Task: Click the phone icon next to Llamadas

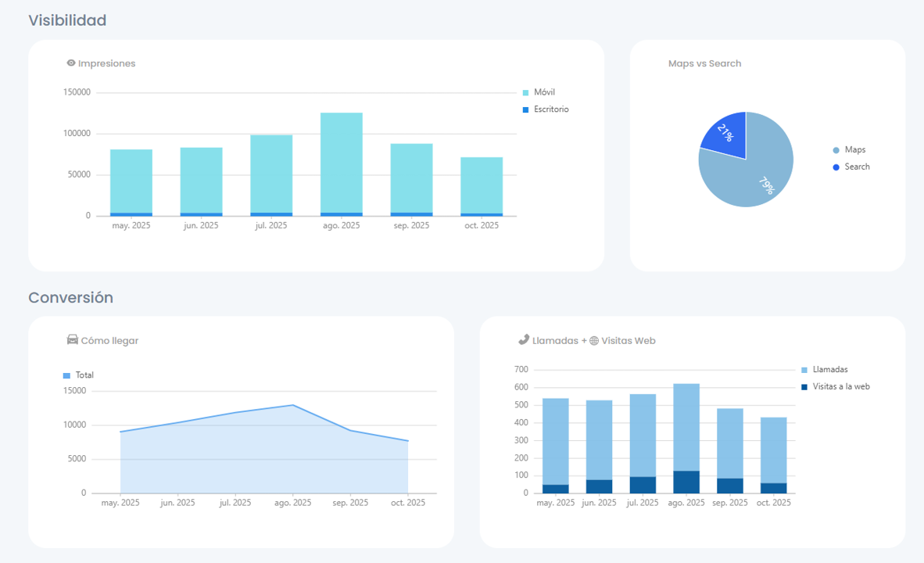Action: [x=523, y=340]
